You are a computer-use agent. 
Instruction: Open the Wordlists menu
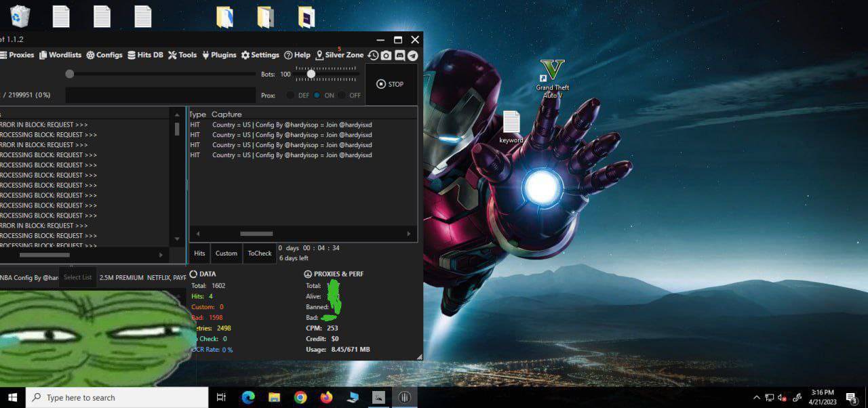60,55
